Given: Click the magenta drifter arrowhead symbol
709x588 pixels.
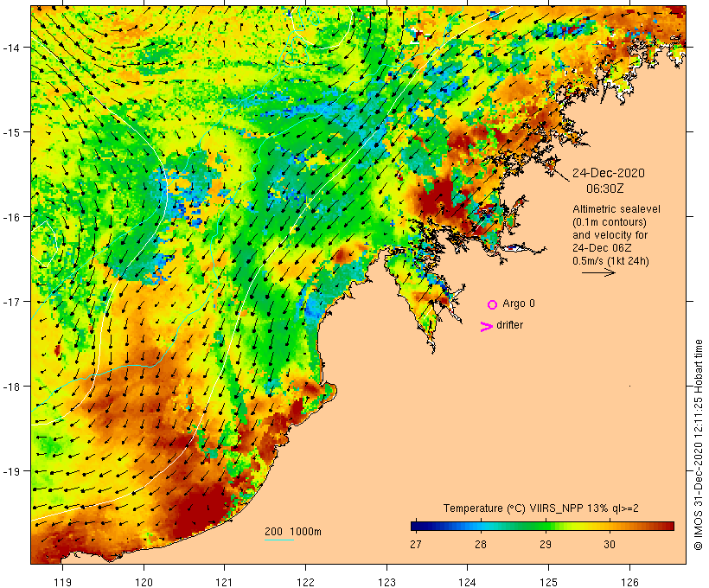Looking at the screenshot, I should tap(486, 327).
